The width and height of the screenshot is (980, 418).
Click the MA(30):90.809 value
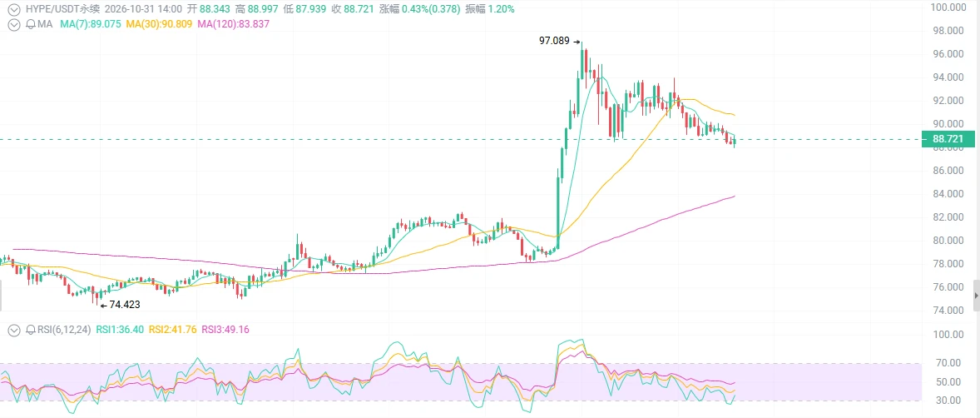pyautogui.click(x=160, y=24)
